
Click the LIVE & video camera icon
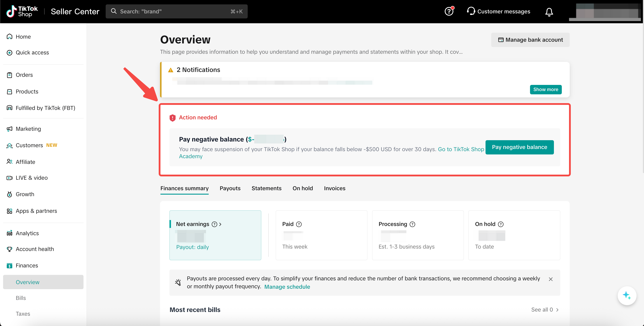coord(9,178)
